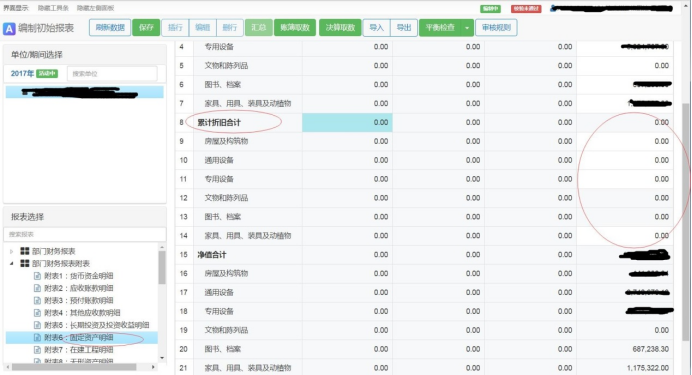Click row number 15 in the table
The height and width of the screenshot is (375, 692).
(184, 255)
